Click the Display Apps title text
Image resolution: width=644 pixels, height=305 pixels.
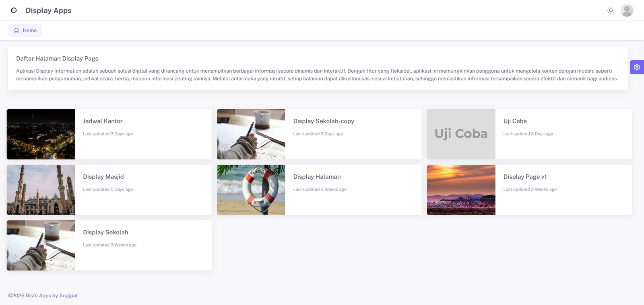(x=48, y=10)
